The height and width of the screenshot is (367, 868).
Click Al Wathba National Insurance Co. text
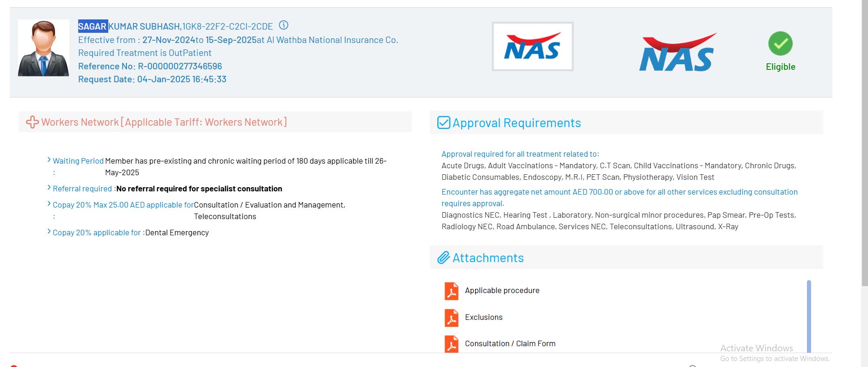pos(332,40)
